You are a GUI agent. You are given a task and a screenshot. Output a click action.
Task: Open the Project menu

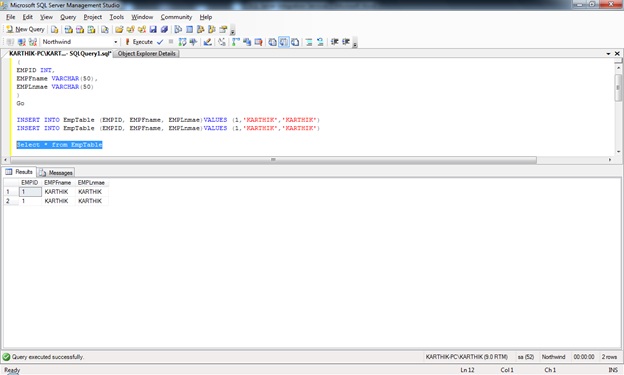(93, 17)
